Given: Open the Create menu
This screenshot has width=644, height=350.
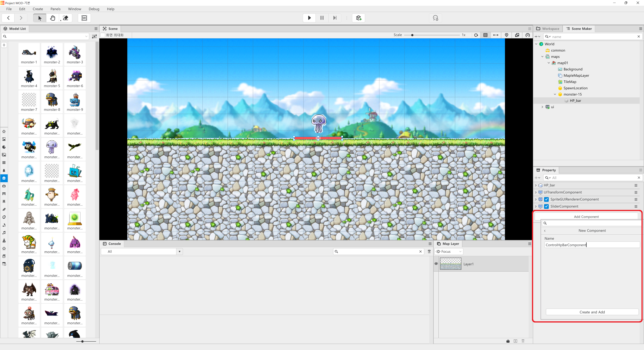Looking at the screenshot, I should click(38, 9).
